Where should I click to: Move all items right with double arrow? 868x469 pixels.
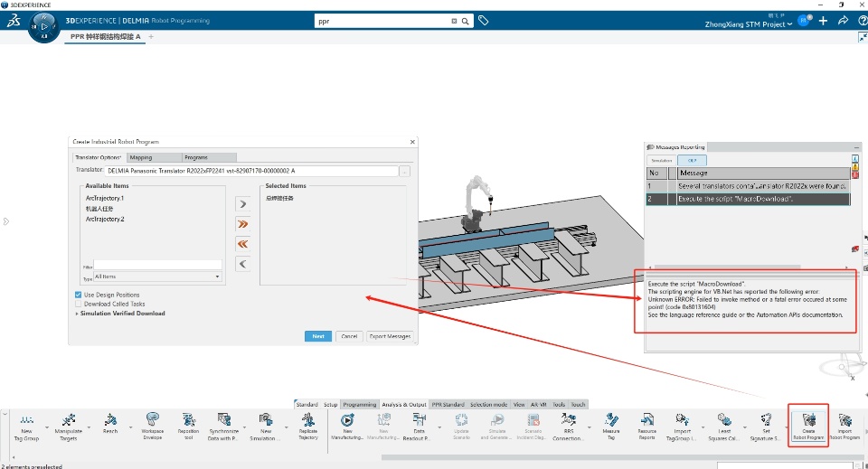[x=242, y=224]
